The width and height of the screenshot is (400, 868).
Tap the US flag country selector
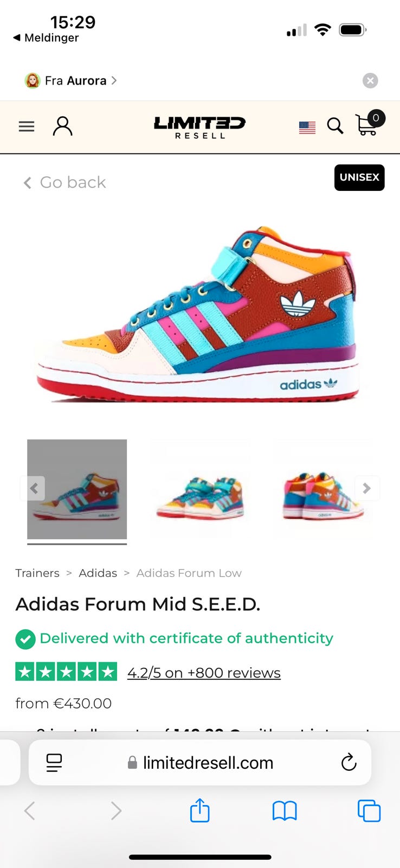pos(307,127)
